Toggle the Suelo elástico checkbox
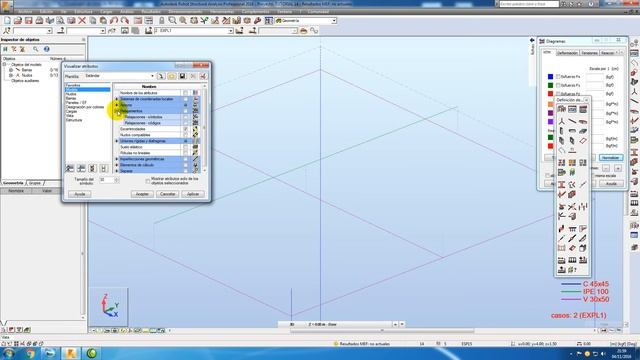 pos(186,147)
